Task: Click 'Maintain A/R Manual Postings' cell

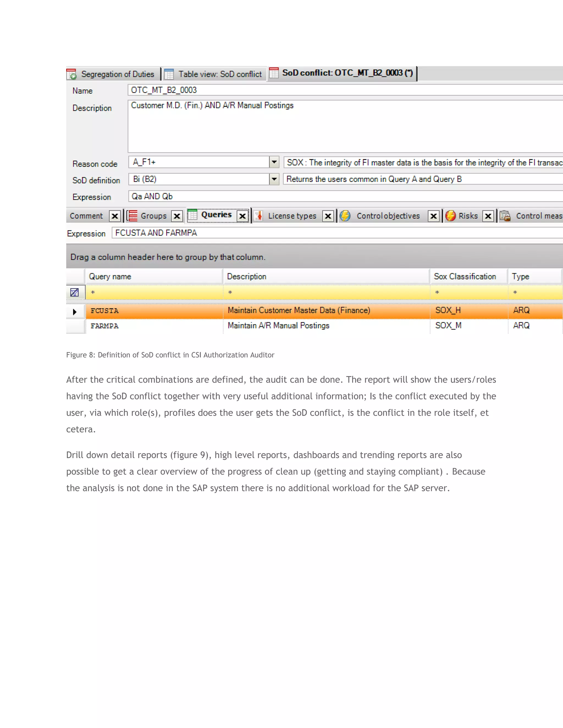Action: tap(327, 326)
